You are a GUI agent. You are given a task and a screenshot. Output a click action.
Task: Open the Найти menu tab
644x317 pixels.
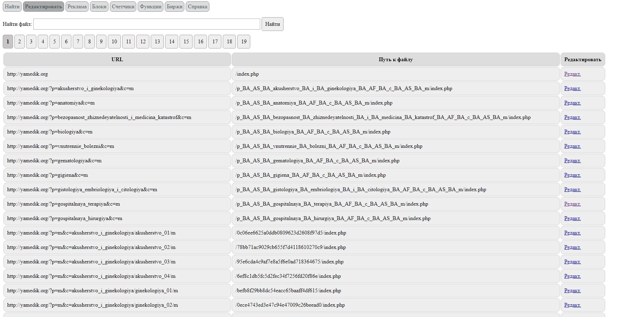tap(12, 7)
